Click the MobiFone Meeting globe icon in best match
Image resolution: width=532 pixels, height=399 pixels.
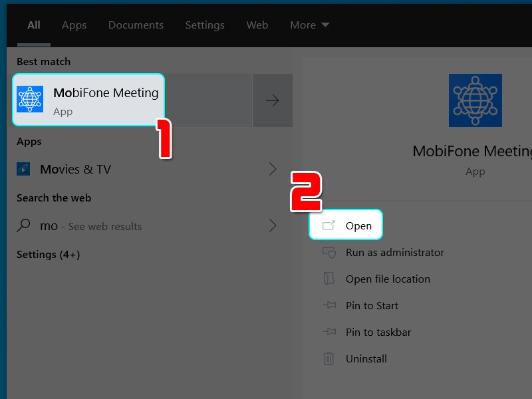pos(30,99)
